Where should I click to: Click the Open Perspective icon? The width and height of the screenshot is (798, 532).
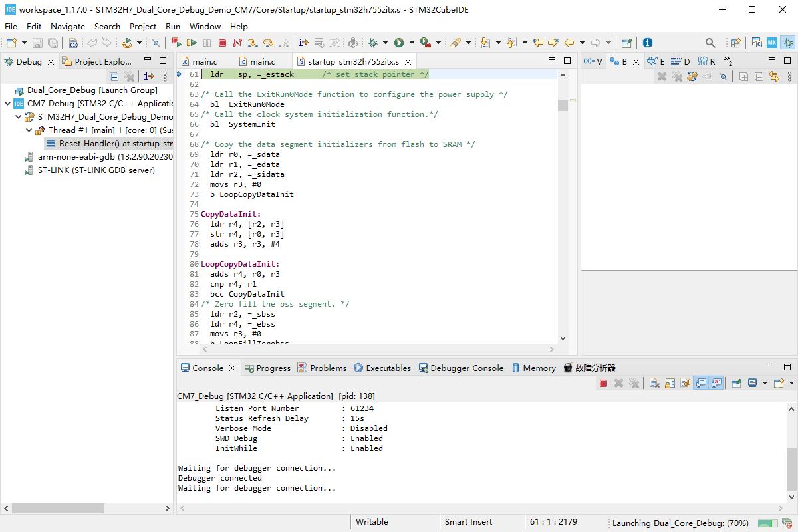pyautogui.click(x=736, y=43)
